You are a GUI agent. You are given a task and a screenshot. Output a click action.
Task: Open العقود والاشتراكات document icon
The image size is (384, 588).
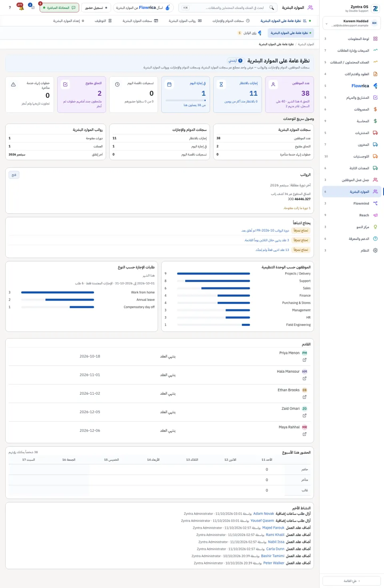point(375,74)
